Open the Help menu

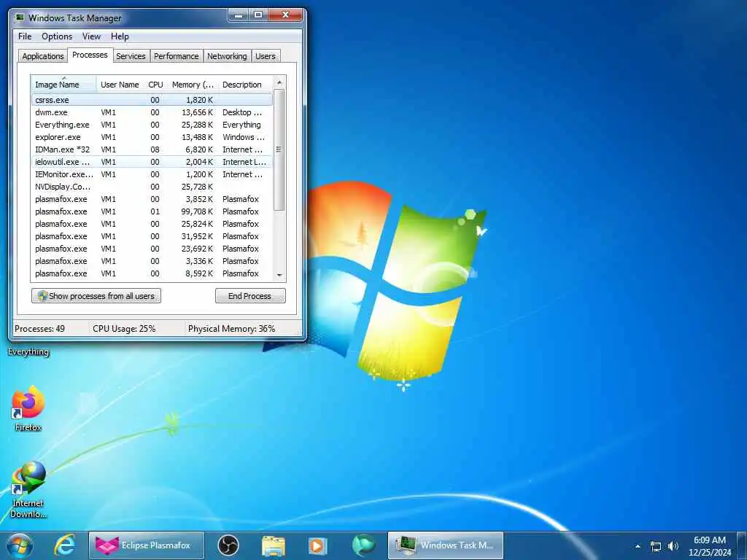pos(120,36)
